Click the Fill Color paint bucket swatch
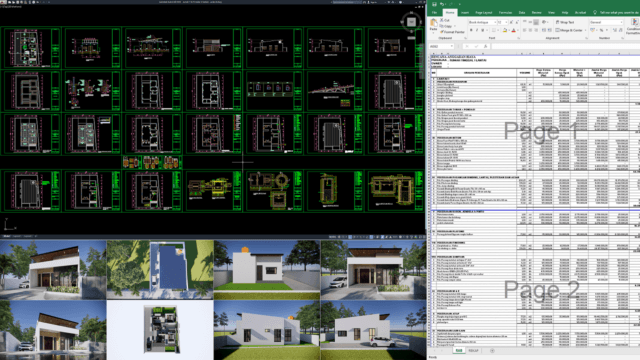640x360 pixels. (x=504, y=30)
